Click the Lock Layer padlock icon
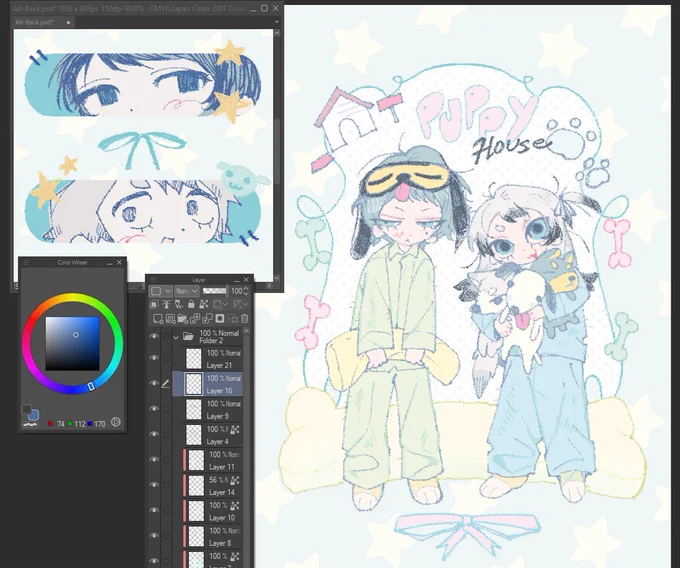This screenshot has height=568, width=680. coord(191,304)
